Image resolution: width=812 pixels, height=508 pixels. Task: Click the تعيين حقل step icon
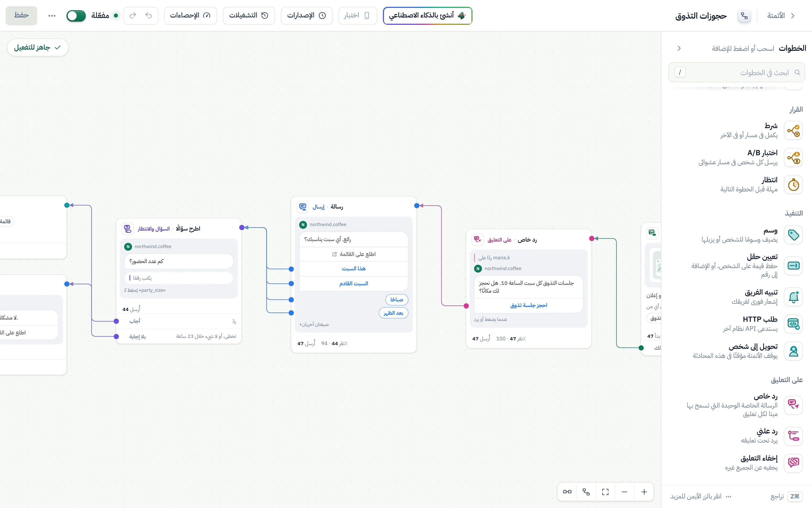tap(793, 266)
